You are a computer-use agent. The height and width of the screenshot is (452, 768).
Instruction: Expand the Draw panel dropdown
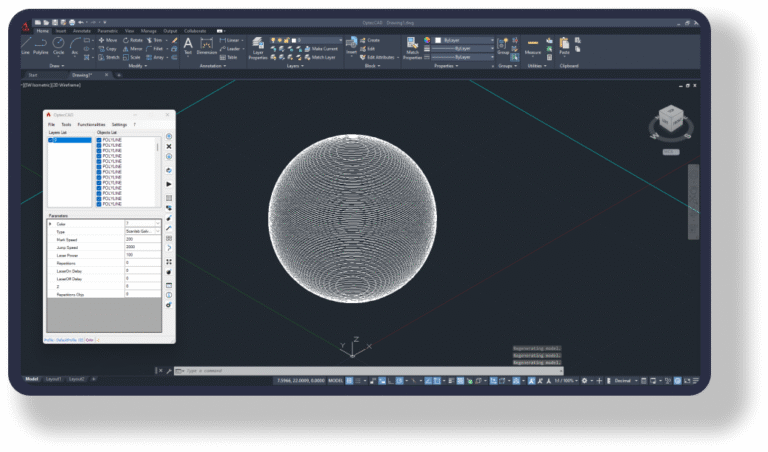(x=57, y=66)
